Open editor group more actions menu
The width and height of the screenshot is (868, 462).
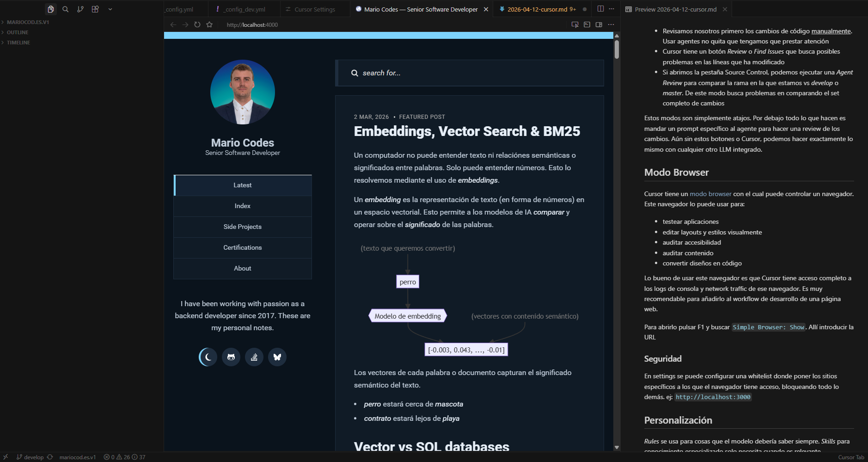(611, 9)
